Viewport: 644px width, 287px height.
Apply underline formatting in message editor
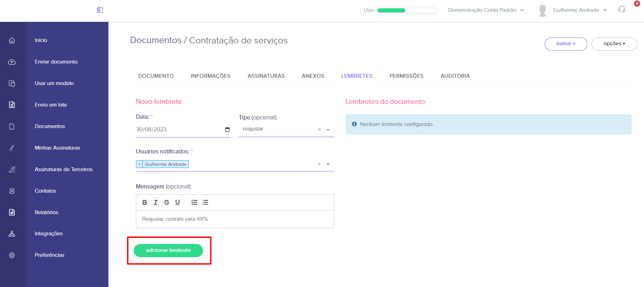pyautogui.click(x=178, y=202)
